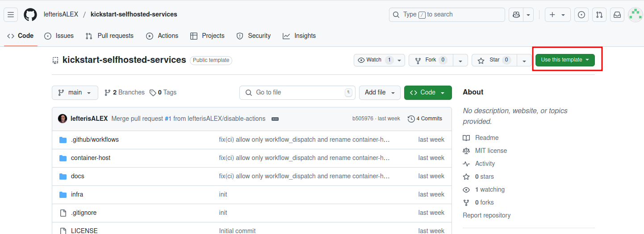This screenshot has height=234, width=644.
Task: Open kickstart-selfhosted-services breadcrumb link
Action: (134, 14)
